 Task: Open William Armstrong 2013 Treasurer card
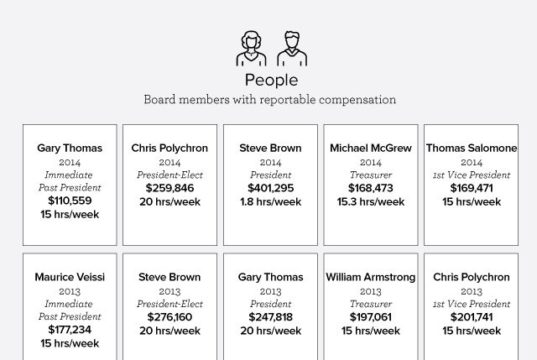(371, 307)
